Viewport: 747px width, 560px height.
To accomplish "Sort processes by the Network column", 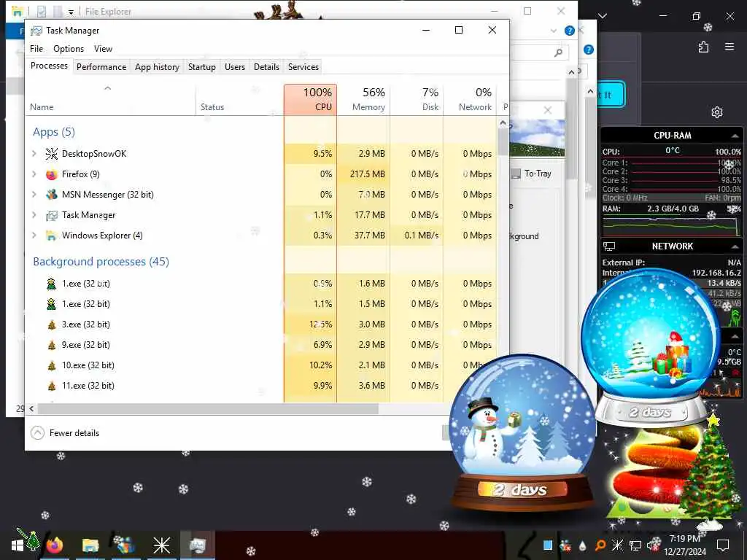I will click(470, 99).
